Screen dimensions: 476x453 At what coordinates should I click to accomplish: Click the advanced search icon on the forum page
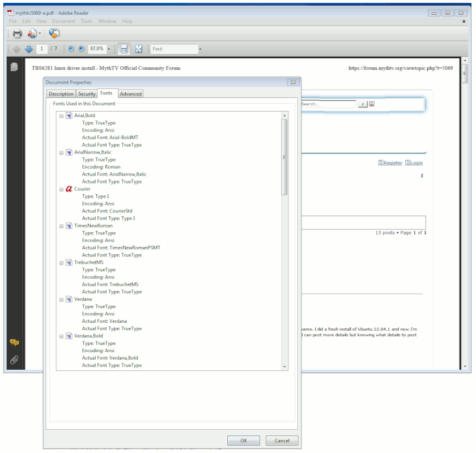tap(372, 104)
